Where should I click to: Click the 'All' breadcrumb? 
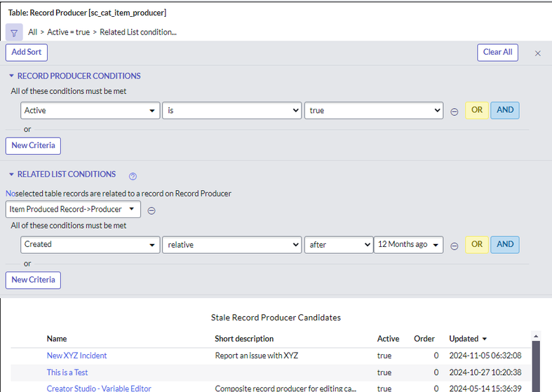coord(33,32)
